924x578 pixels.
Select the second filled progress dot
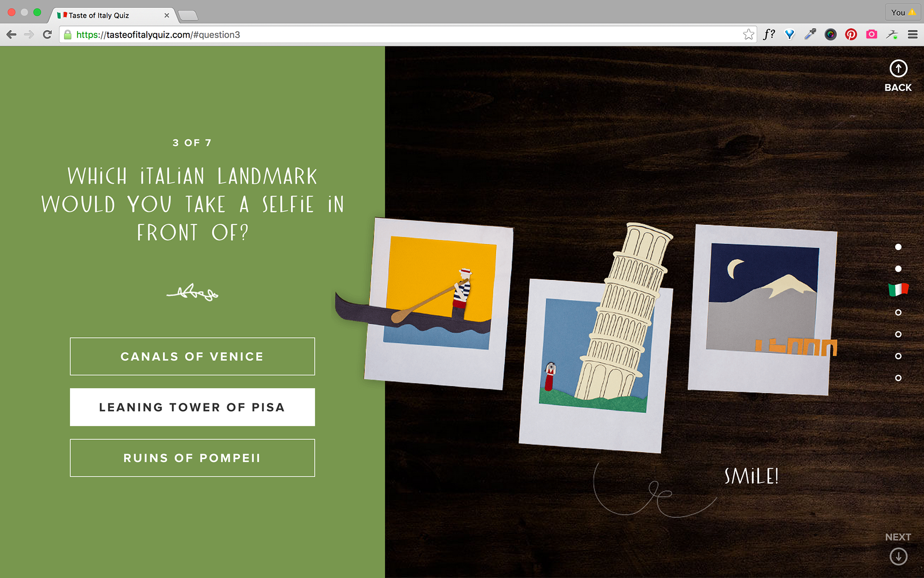pos(898,269)
